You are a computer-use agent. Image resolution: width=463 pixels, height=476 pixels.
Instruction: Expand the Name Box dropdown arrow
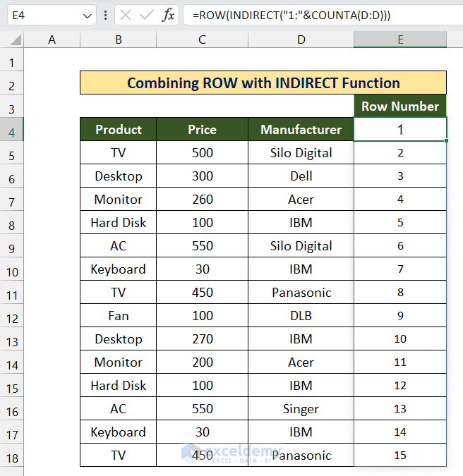(88, 16)
